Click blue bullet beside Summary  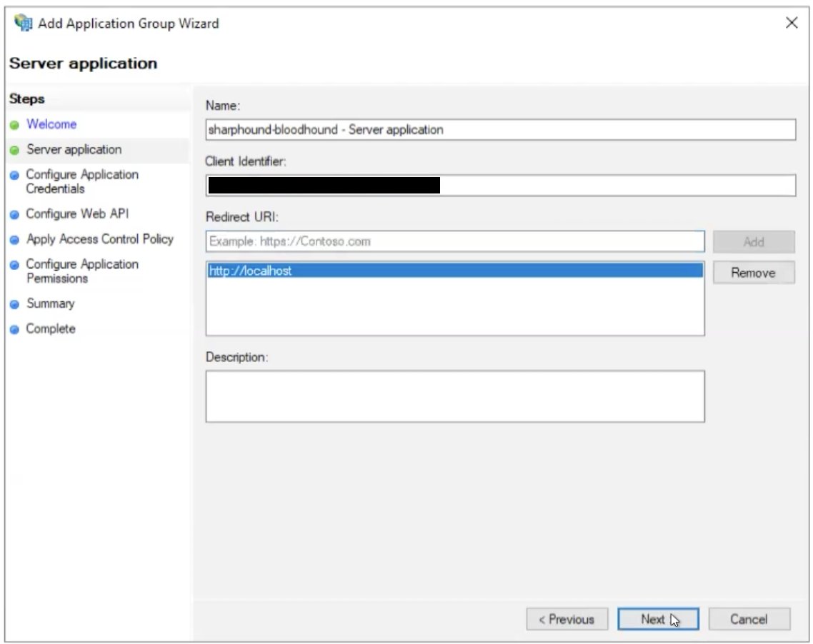click(x=14, y=304)
